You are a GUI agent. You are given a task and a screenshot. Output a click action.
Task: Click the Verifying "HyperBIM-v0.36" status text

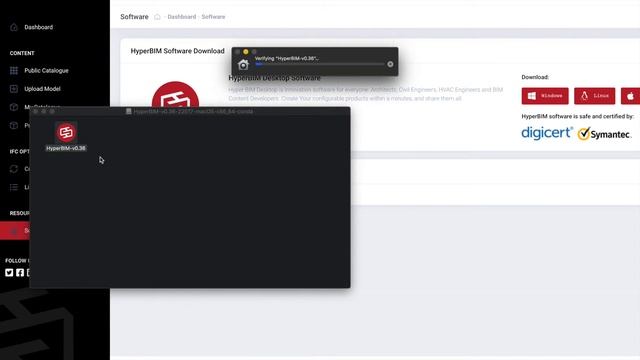[287, 58]
